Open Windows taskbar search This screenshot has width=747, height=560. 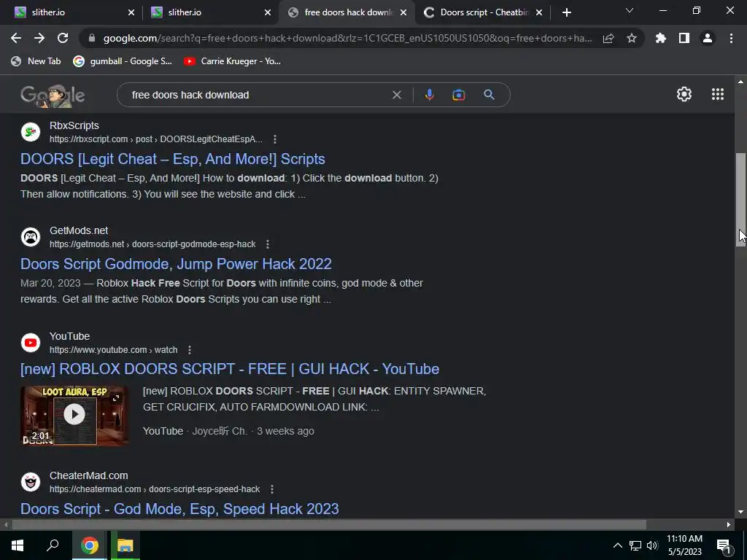click(53, 545)
